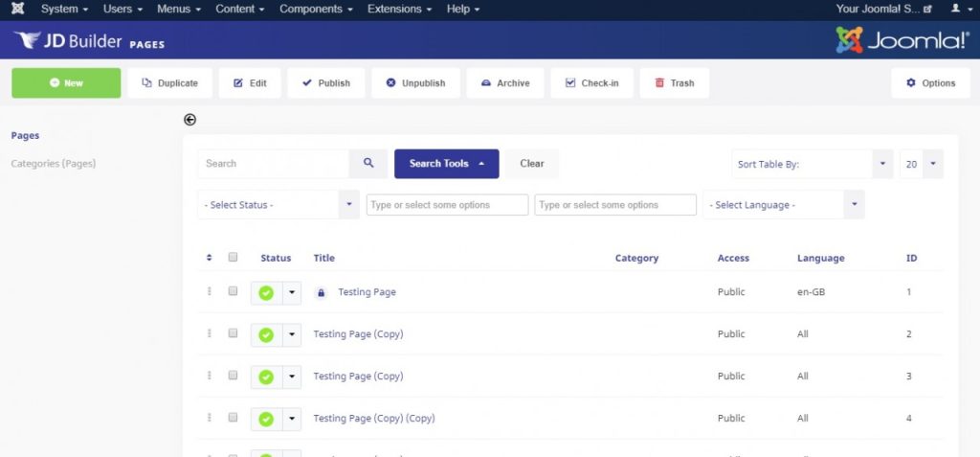Grab the drag handle of row ID 1

(210, 291)
